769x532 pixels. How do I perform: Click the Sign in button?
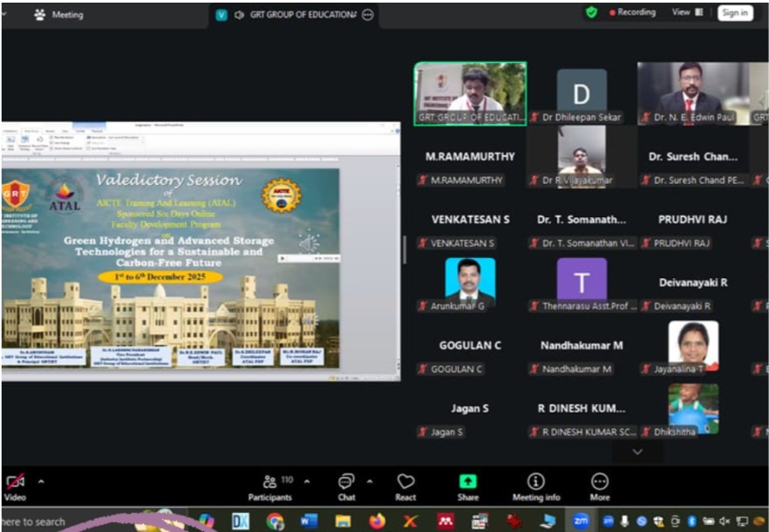[735, 13]
